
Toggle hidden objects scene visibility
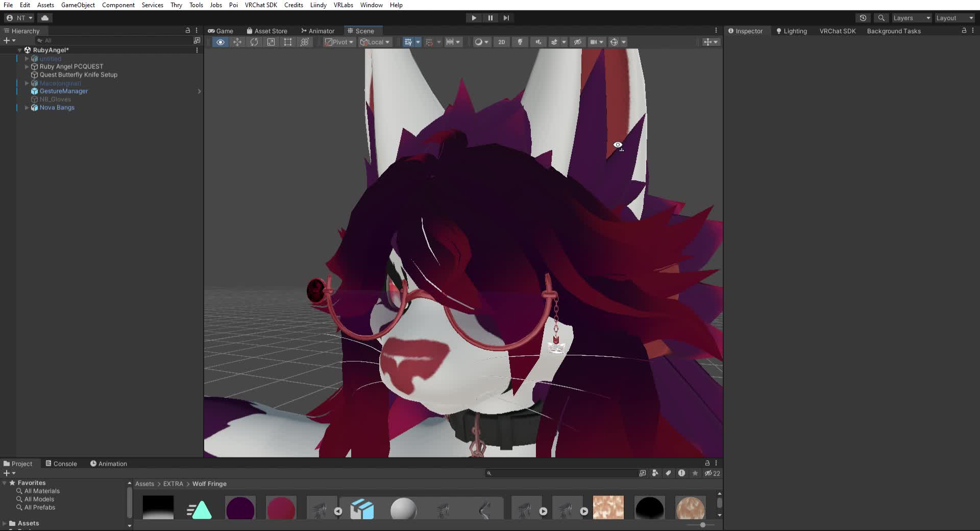tap(578, 42)
